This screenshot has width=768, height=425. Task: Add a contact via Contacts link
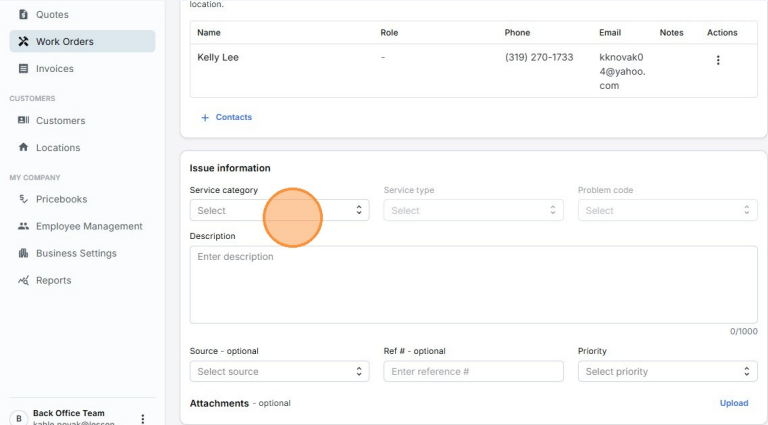pos(227,118)
